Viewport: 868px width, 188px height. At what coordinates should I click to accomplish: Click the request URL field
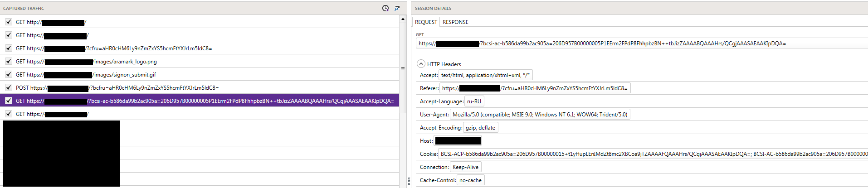[635, 43]
